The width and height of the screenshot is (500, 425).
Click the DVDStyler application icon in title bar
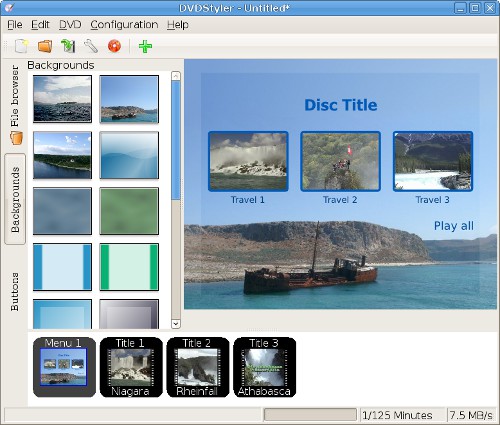[x=9, y=7]
